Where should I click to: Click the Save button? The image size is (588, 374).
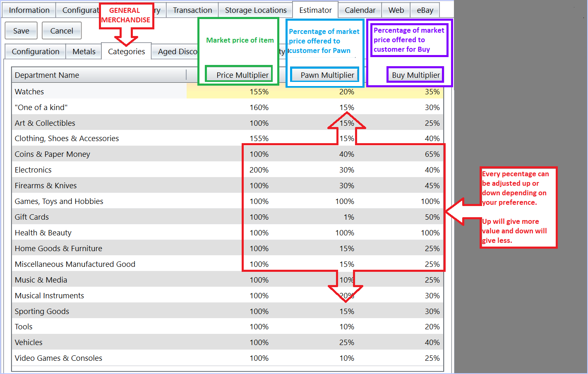click(21, 31)
